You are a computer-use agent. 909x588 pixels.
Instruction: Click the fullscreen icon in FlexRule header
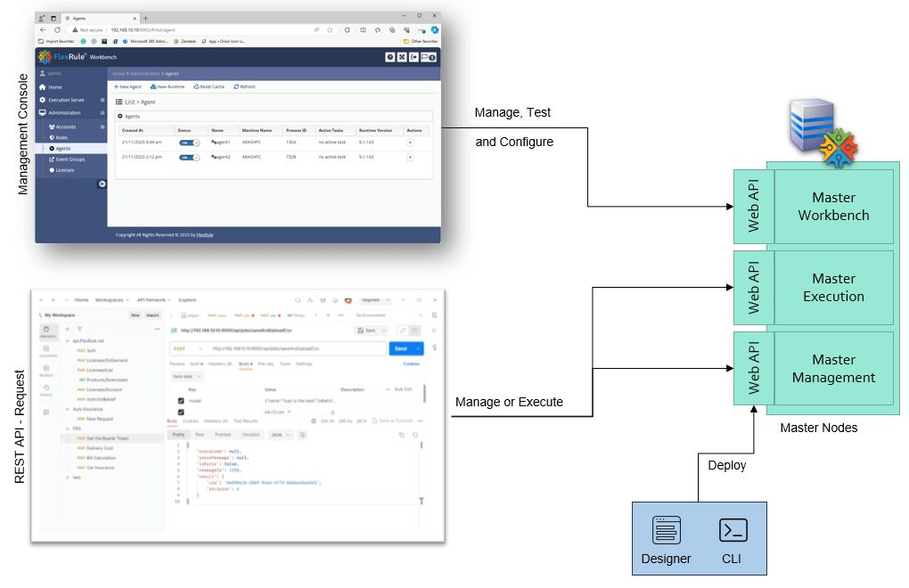tap(402, 57)
